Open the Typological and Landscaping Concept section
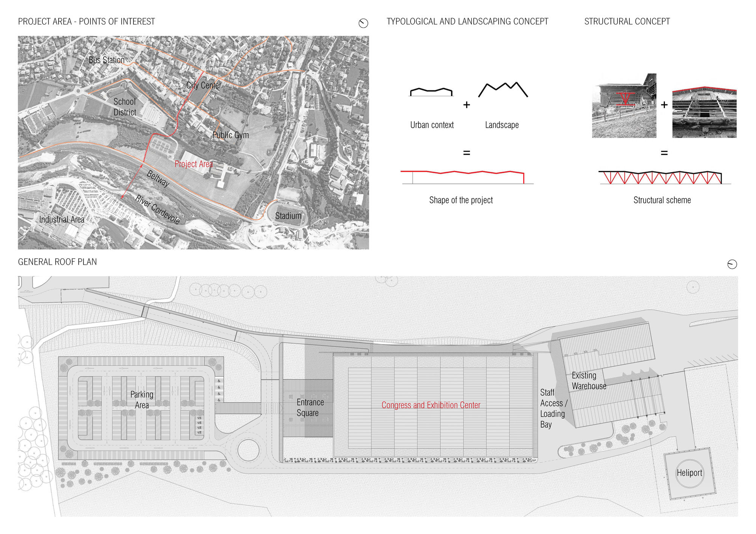 point(466,22)
